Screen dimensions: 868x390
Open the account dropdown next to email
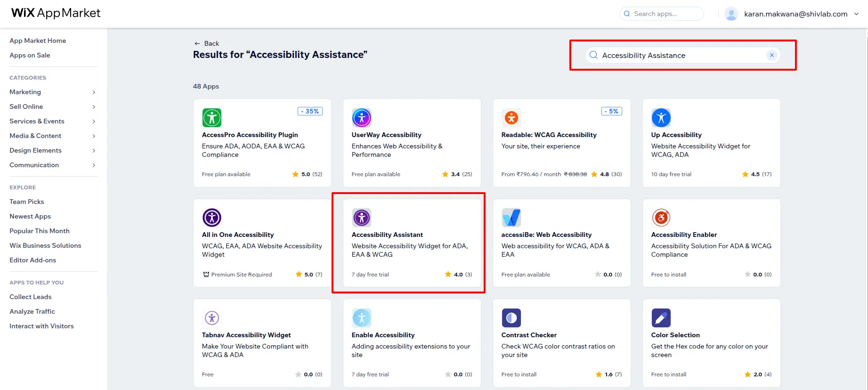click(x=857, y=14)
